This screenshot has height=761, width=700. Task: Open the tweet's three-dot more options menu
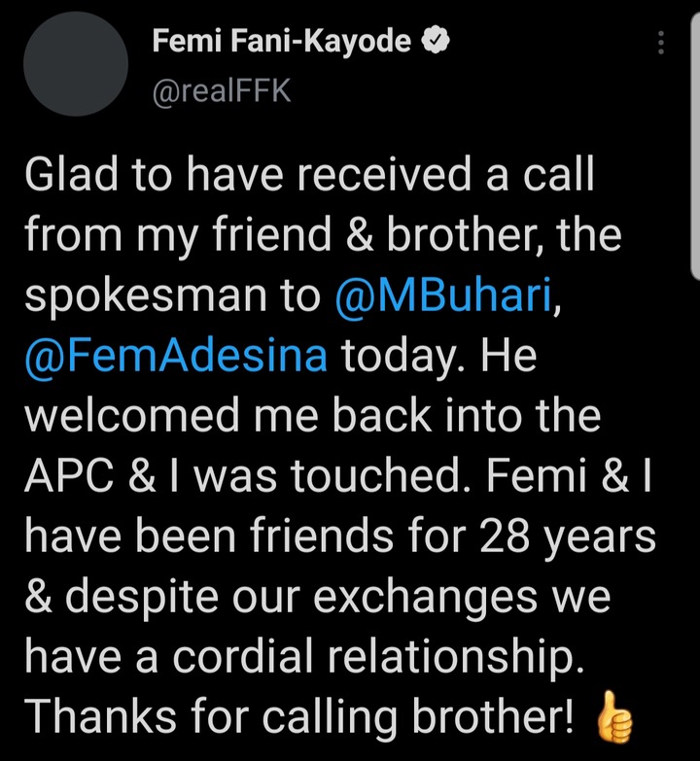pos(662,45)
